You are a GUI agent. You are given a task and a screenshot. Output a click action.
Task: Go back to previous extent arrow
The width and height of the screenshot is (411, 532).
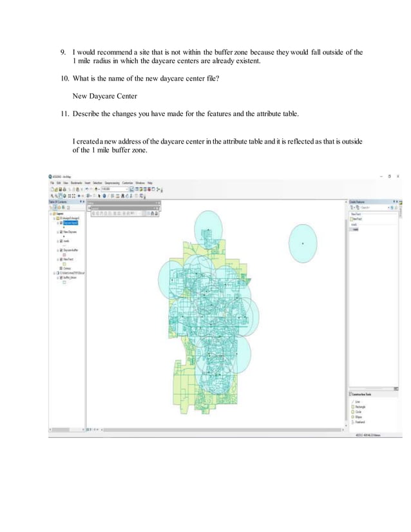(x=79, y=196)
